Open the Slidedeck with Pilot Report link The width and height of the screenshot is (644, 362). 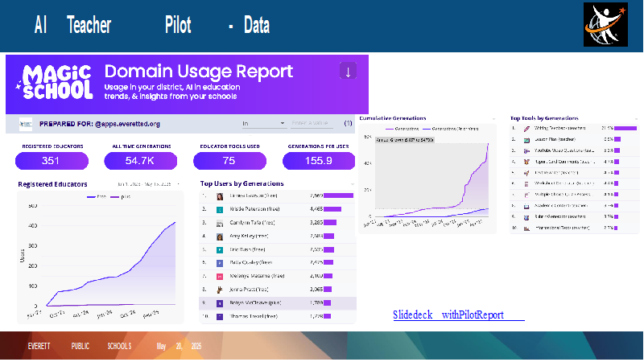tap(459, 315)
